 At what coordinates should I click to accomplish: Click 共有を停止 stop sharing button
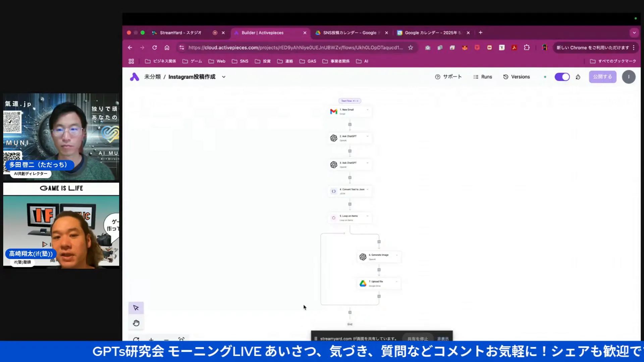(x=418, y=339)
